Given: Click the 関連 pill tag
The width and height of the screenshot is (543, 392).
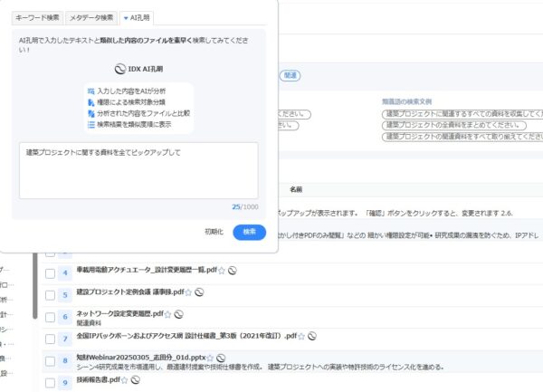Looking at the screenshot, I should click(291, 75).
